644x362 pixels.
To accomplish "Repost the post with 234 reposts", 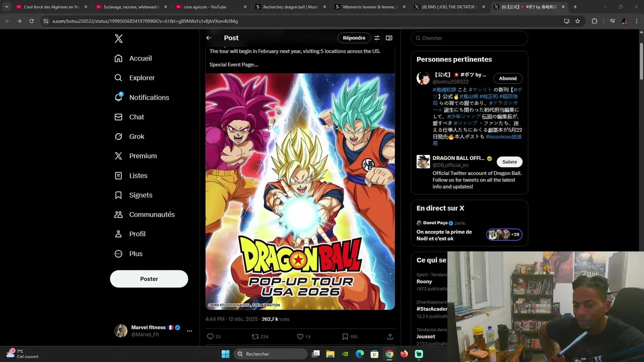I will 260,336.
